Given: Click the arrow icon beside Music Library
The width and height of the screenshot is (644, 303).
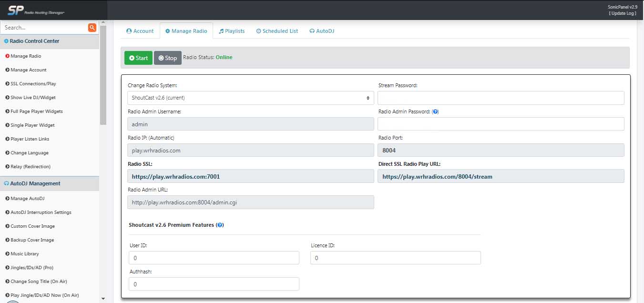Looking at the screenshot, I should coord(7,254).
